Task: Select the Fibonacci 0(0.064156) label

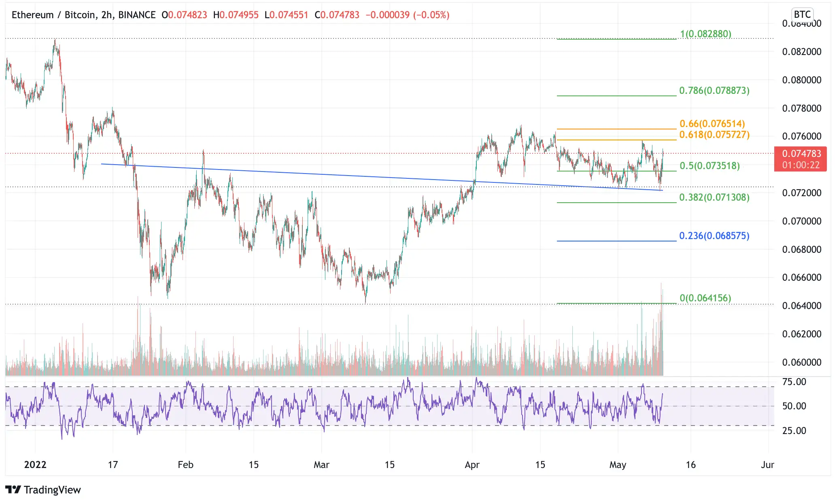Action: [705, 298]
